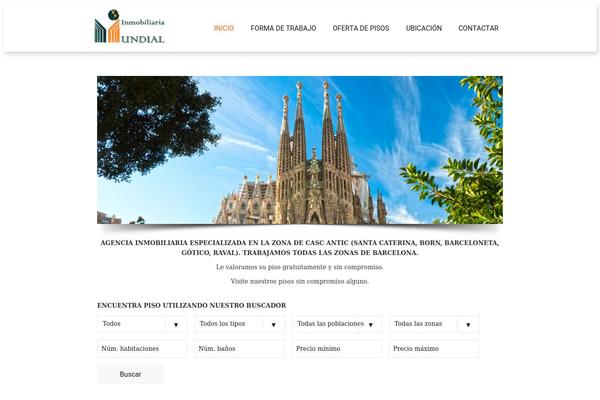Select the Precio mínimo field

click(x=337, y=349)
